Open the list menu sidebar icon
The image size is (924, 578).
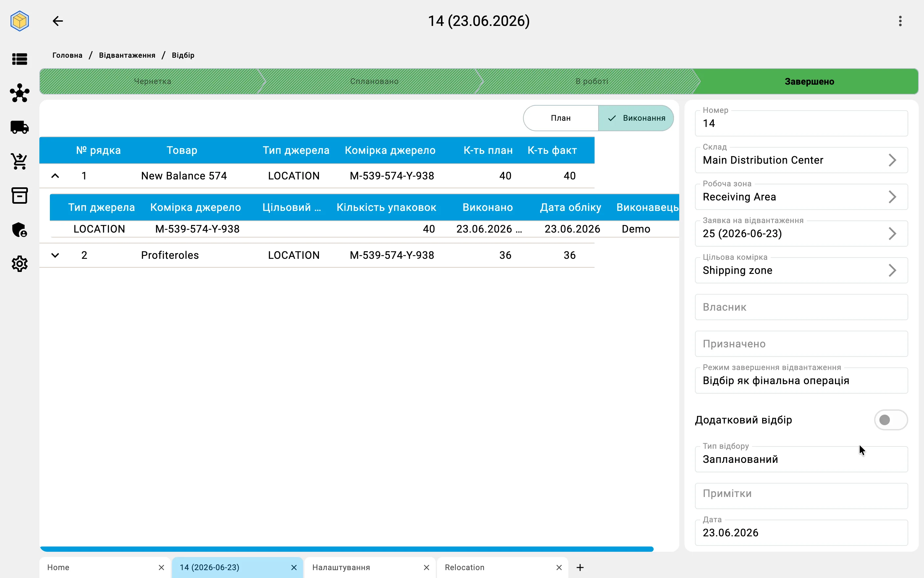[x=19, y=59]
